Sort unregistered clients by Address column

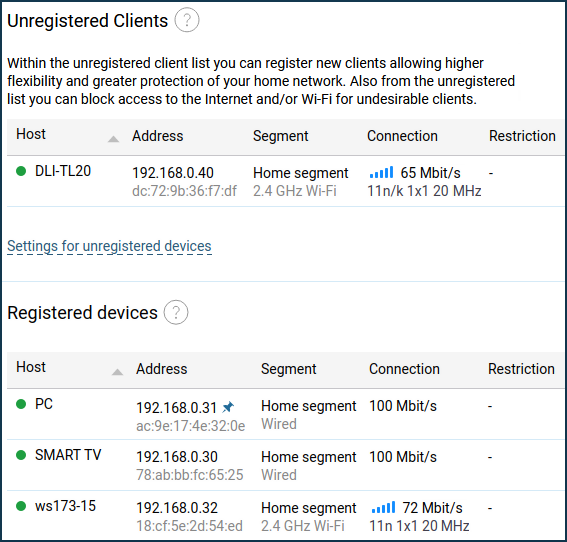(158, 136)
